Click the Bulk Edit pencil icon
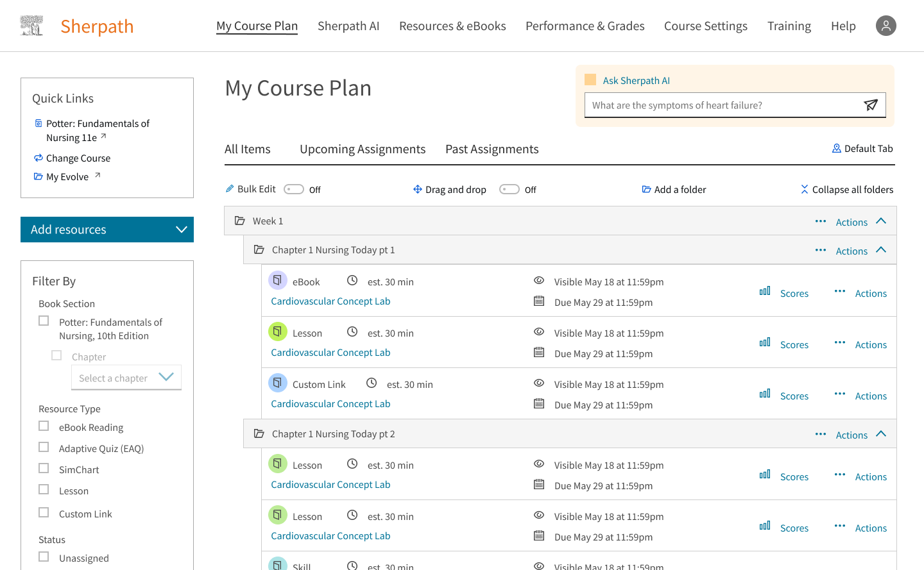This screenshot has width=924, height=570. [x=230, y=189]
